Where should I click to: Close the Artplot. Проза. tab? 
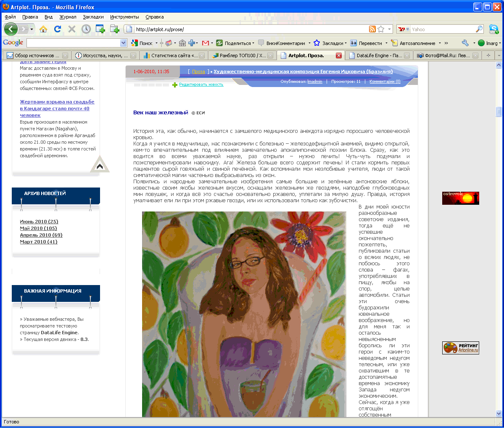[338, 55]
